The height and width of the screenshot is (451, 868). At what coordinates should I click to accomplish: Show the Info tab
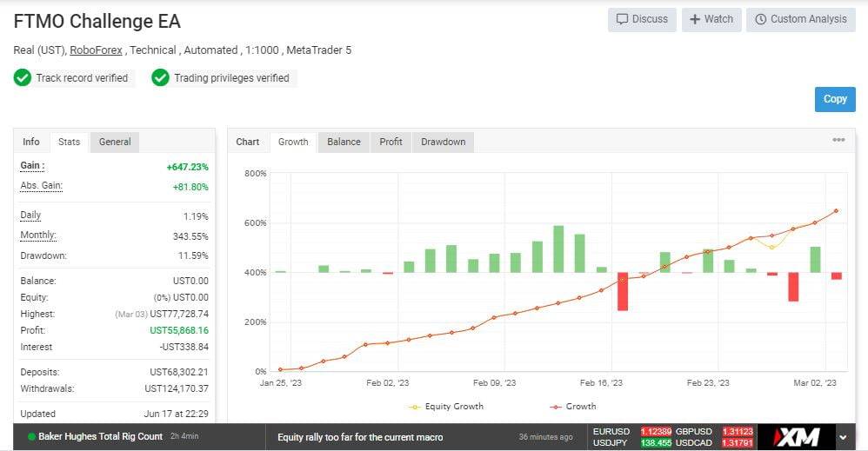click(x=31, y=142)
